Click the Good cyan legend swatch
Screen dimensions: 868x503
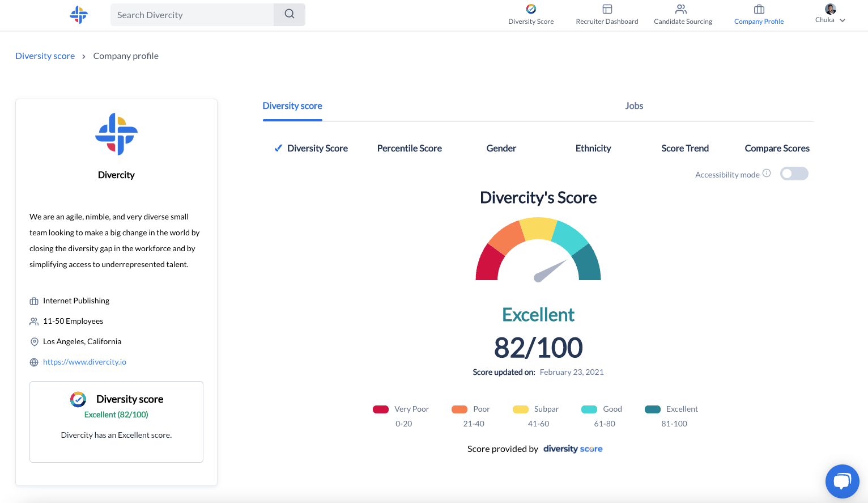(x=589, y=409)
